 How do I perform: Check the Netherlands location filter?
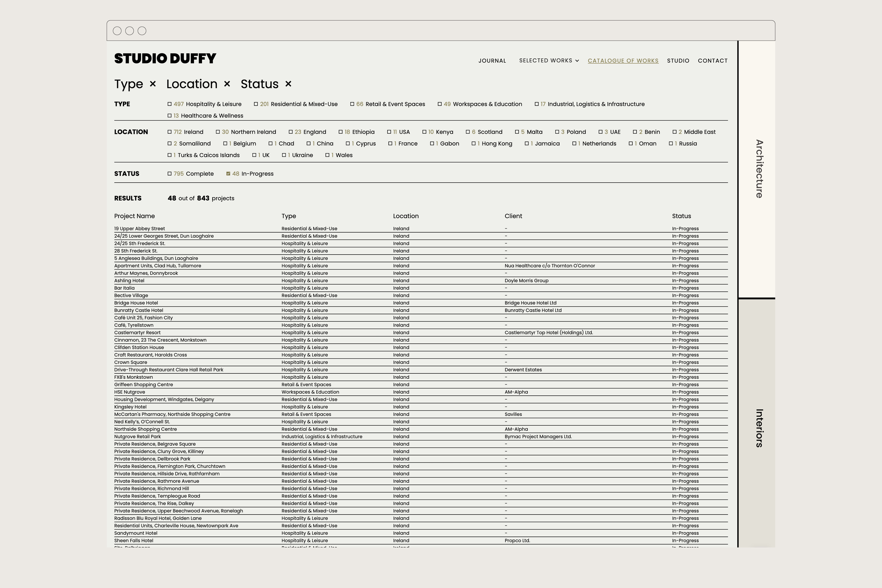click(574, 144)
